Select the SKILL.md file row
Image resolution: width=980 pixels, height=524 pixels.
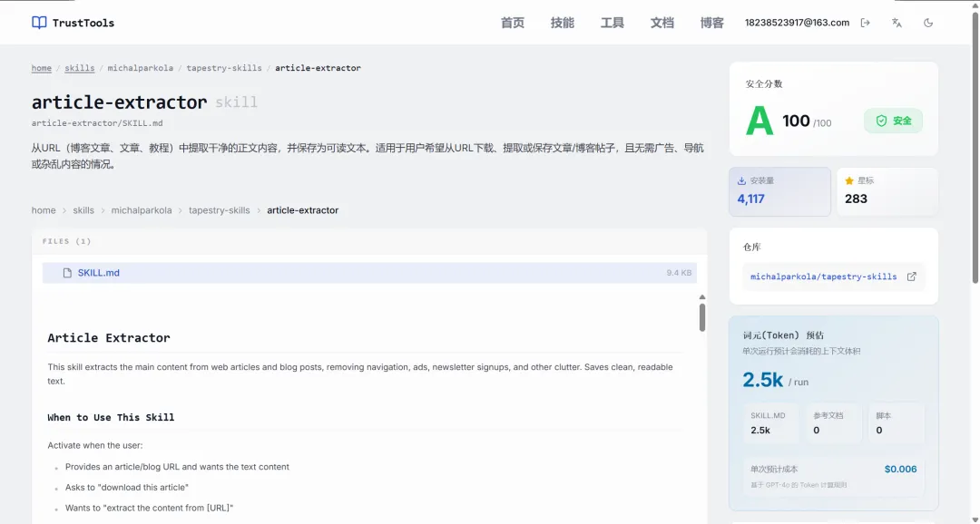coord(369,273)
